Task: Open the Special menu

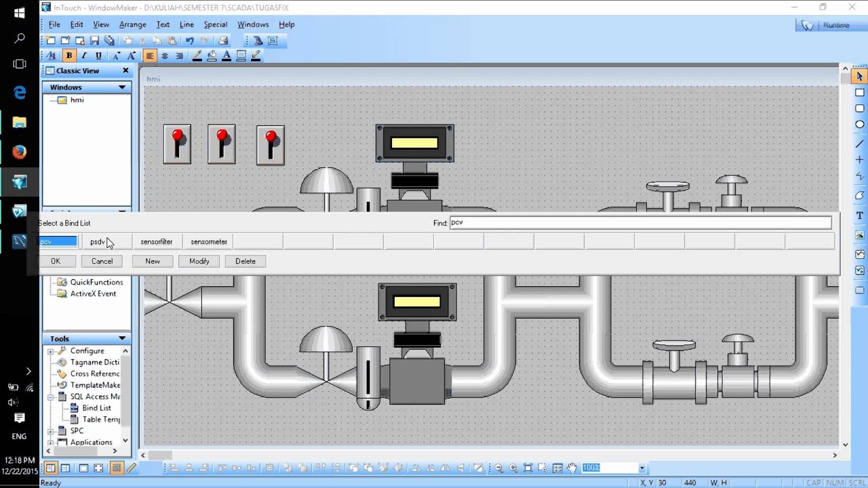Action: click(x=216, y=24)
